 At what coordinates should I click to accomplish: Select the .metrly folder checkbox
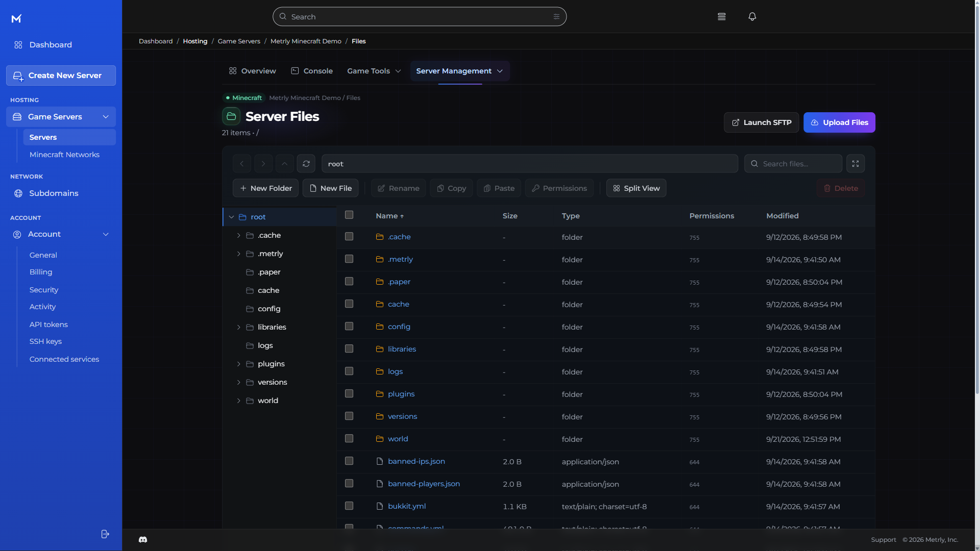coord(349,259)
